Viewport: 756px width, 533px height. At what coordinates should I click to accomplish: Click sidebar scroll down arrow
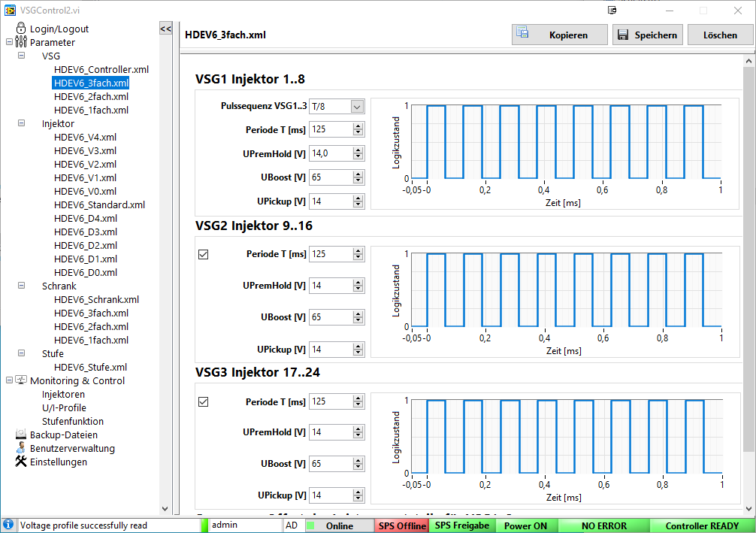[x=165, y=508]
